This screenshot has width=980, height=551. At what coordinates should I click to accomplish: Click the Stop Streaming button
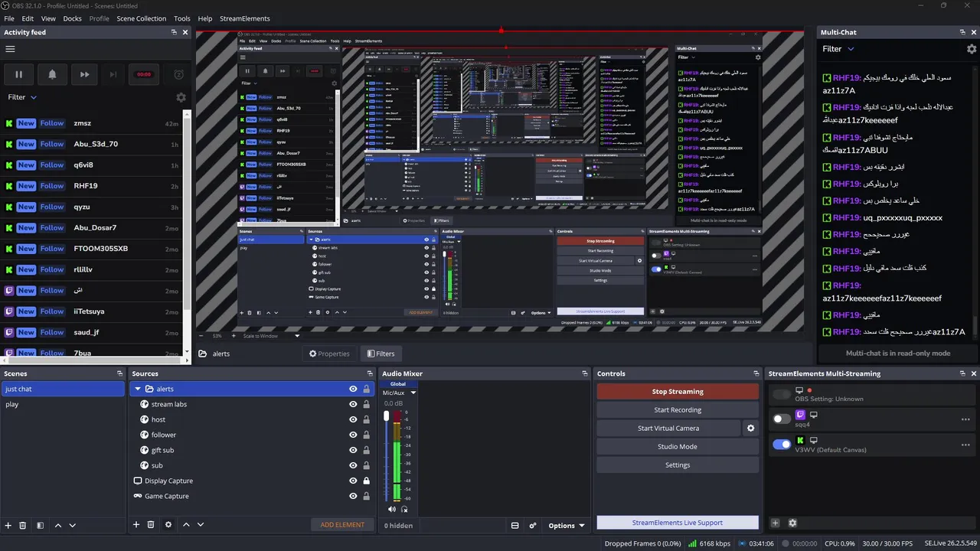point(678,392)
